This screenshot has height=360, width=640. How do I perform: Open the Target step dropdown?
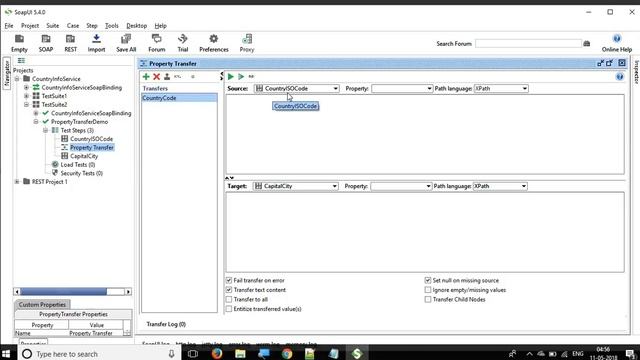(296, 186)
